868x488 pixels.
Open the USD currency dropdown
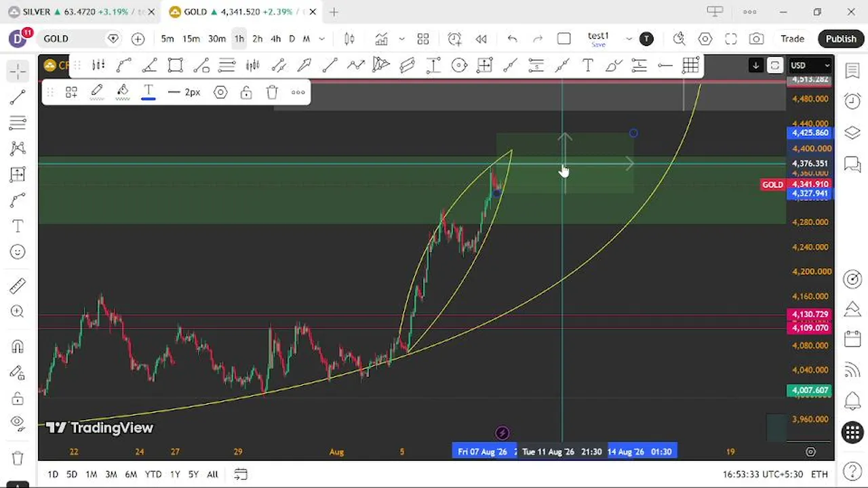click(810, 65)
